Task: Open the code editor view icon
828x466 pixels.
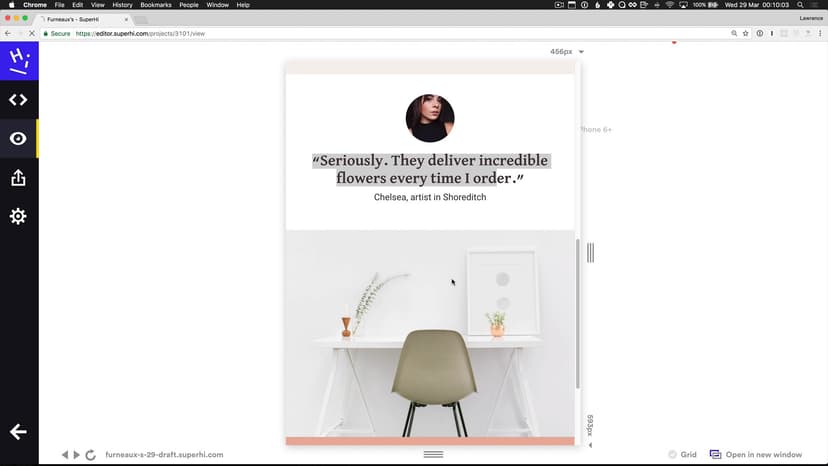Action: [x=18, y=100]
